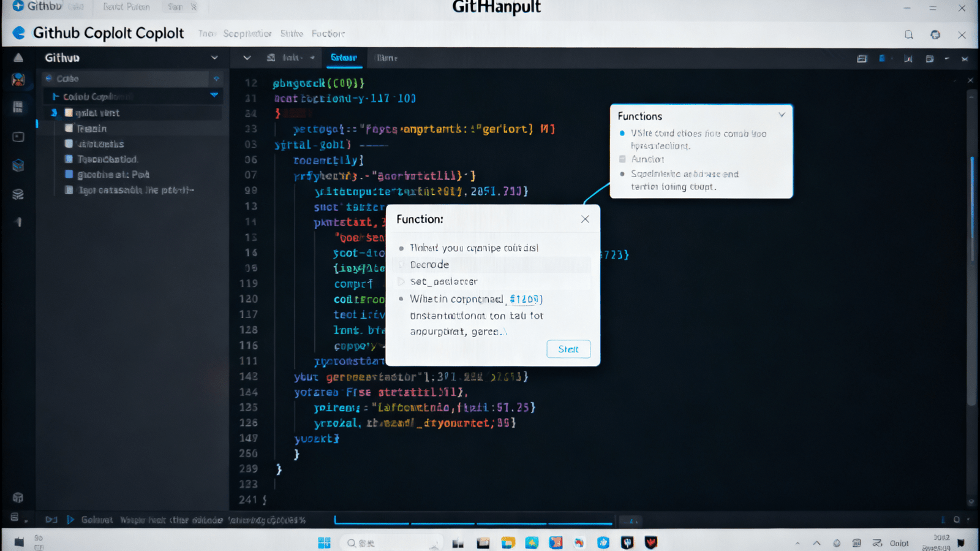980x551 pixels.
Task: Click the split layout icon in editor toolbar
Action: [862, 59]
